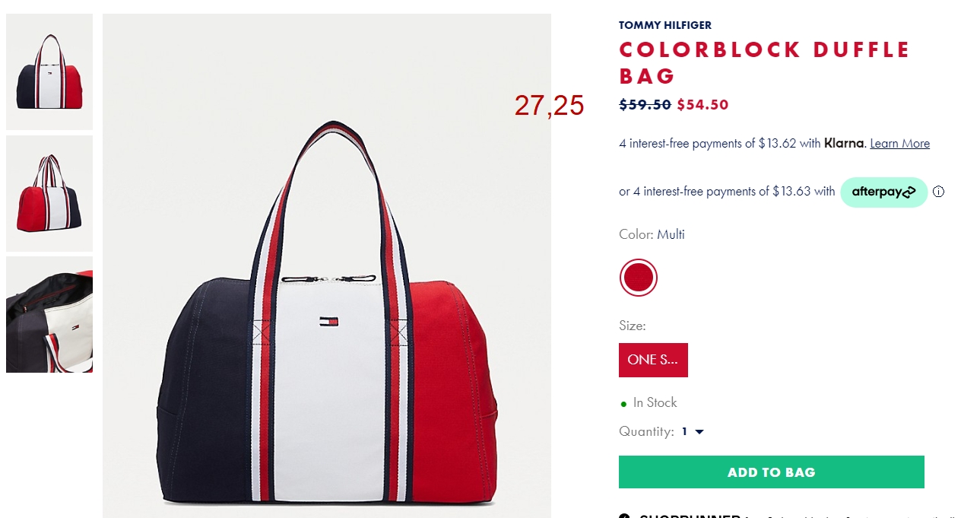Screen dimensions: 980x518
Task: Click the $54.50 sale price
Action: [702, 105]
